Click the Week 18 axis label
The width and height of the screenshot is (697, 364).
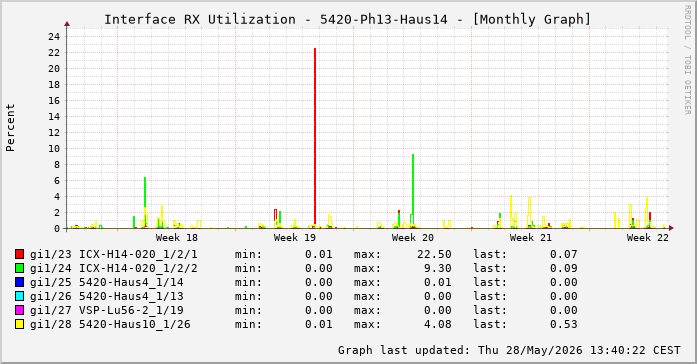177,238
